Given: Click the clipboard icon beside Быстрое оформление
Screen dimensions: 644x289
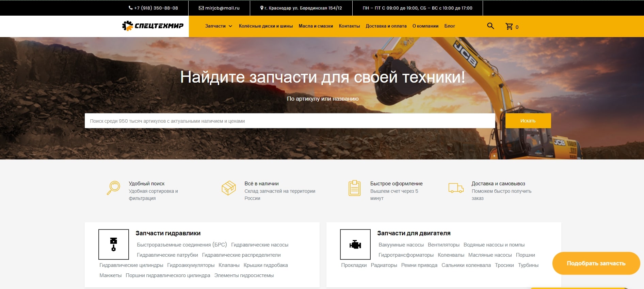Looking at the screenshot, I should click(354, 188).
